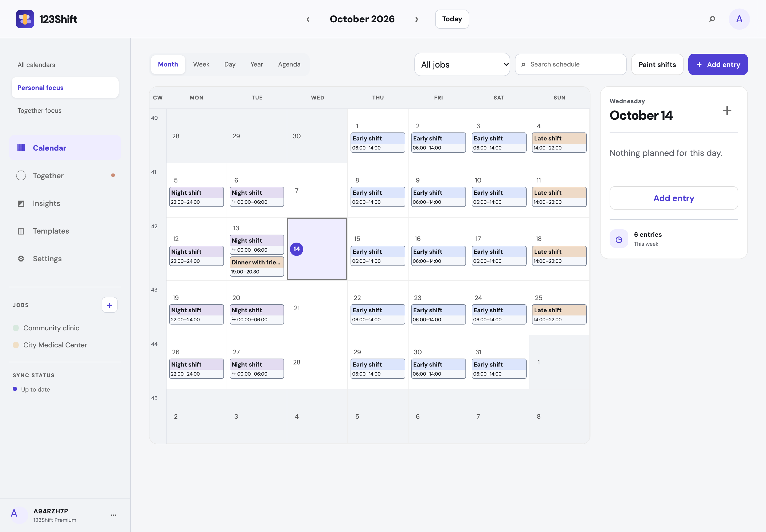Select All calendars option
Image resolution: width=766 pixels, height=532 pixels.
point(65,65)
